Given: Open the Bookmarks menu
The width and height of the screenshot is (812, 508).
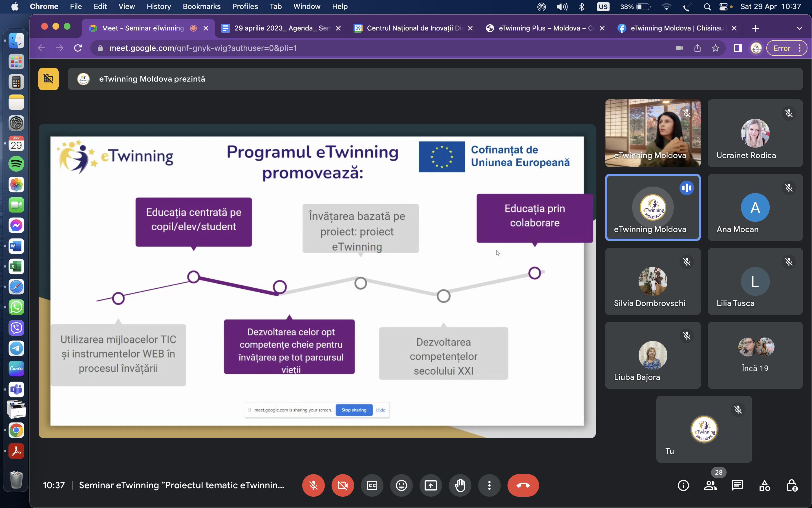Looking at the screenshot, I should click(201, 6).
